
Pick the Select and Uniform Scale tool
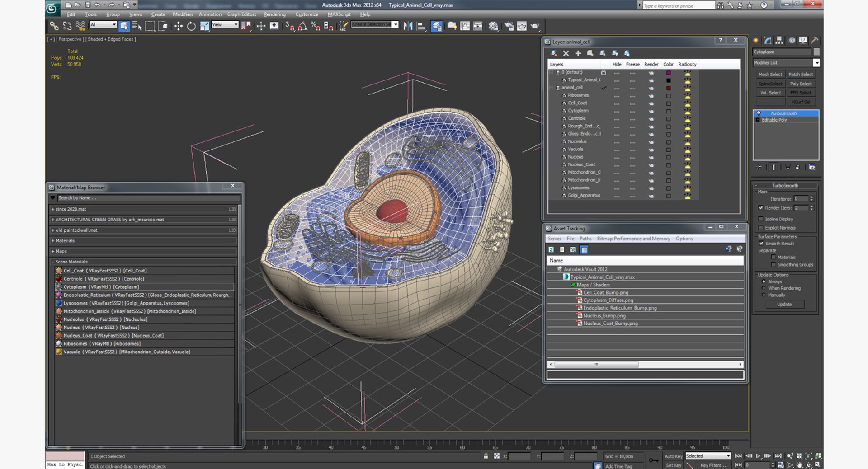click(204, 26)
